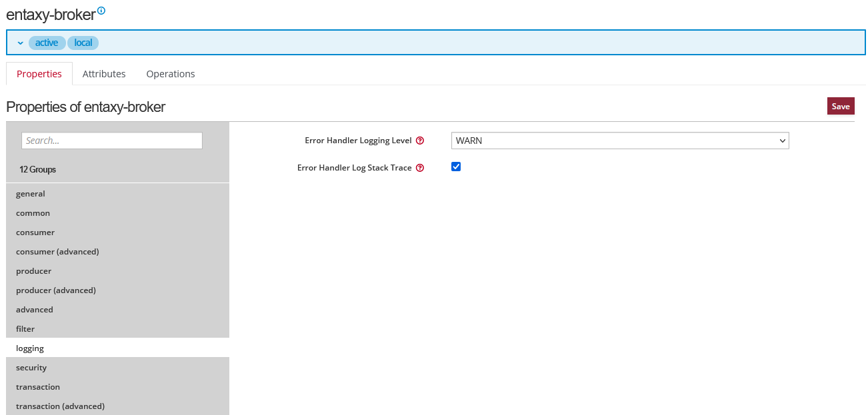The height and width of the screenshot is (415, 868).
Task: Select the common properties group
Action: (x=33, y=213)
